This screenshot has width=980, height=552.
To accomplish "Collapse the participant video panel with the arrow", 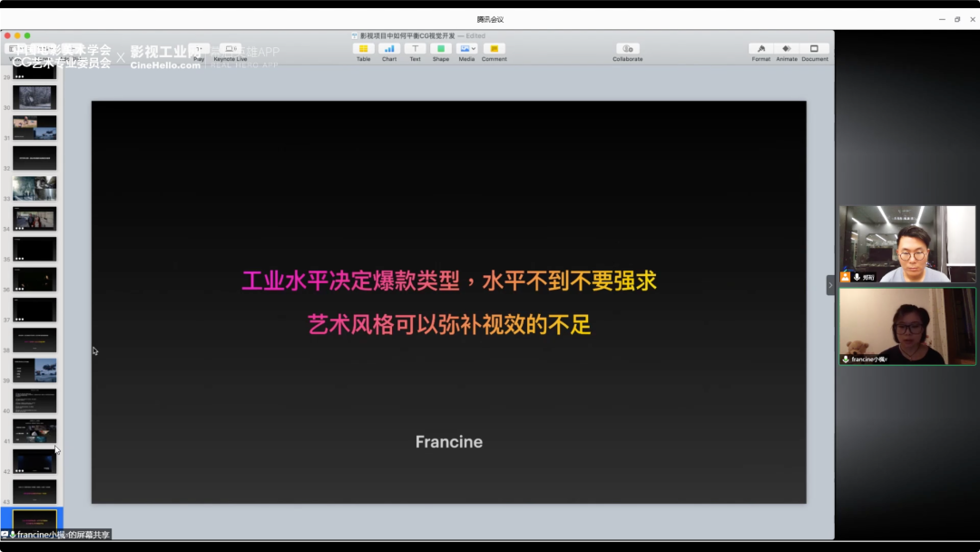I will pyautogui.click(x=830, y=285).
